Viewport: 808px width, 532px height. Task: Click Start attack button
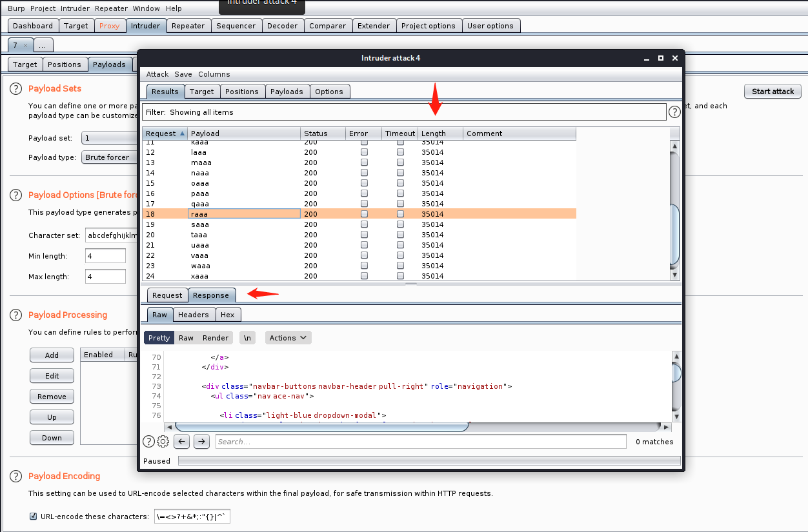(773, 92)
